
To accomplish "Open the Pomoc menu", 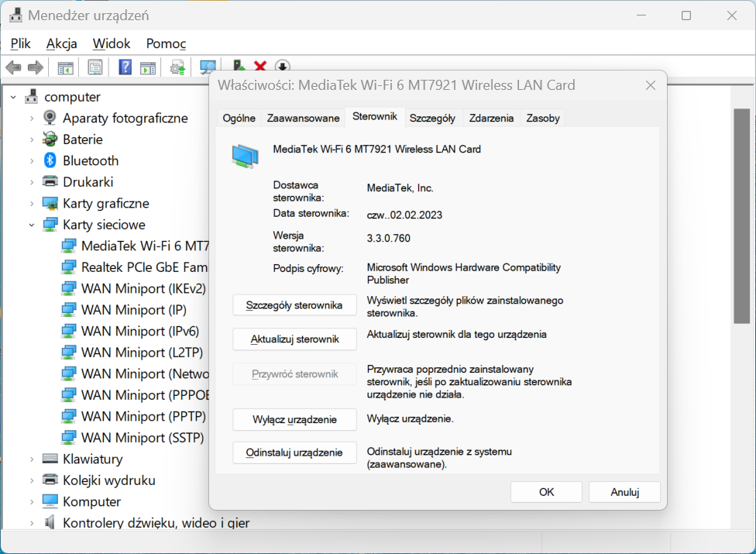I will pyautogui.click(x=166, y=43).
